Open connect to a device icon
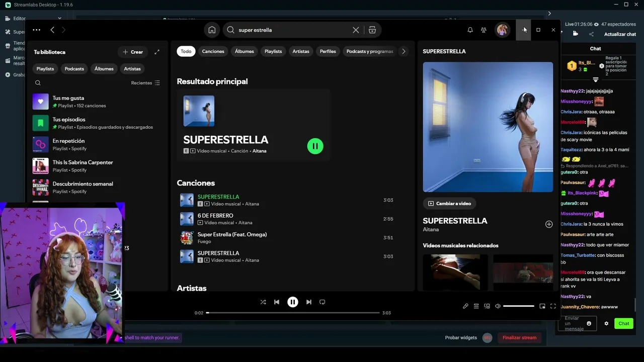 (x=487, y=306)
